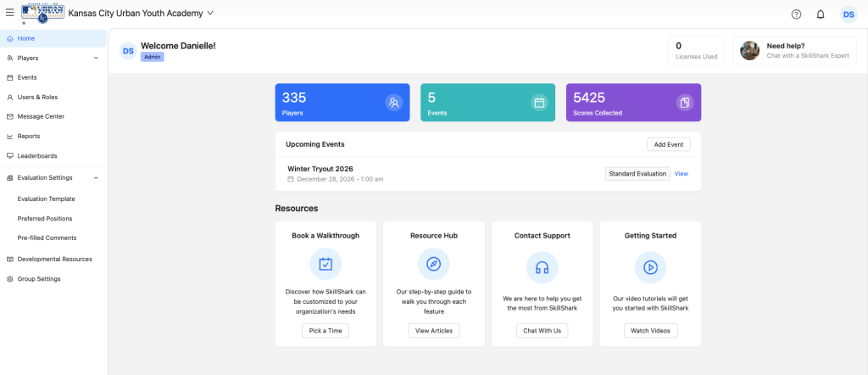Image resolution: width=868 pixels, height=375 pixels.
Task: Open Message Center from sidebar
Action: tap(41, 116)
